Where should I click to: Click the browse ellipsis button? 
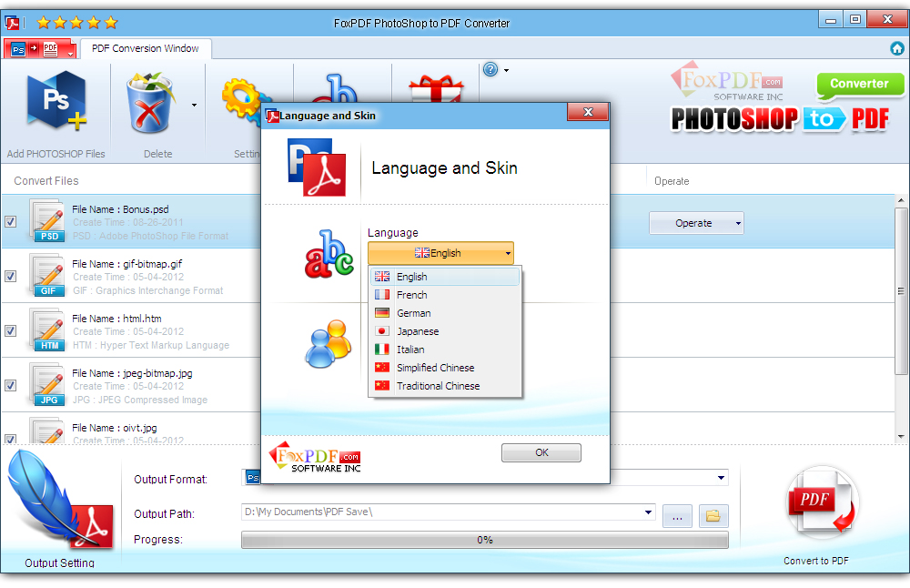[677, 516]
